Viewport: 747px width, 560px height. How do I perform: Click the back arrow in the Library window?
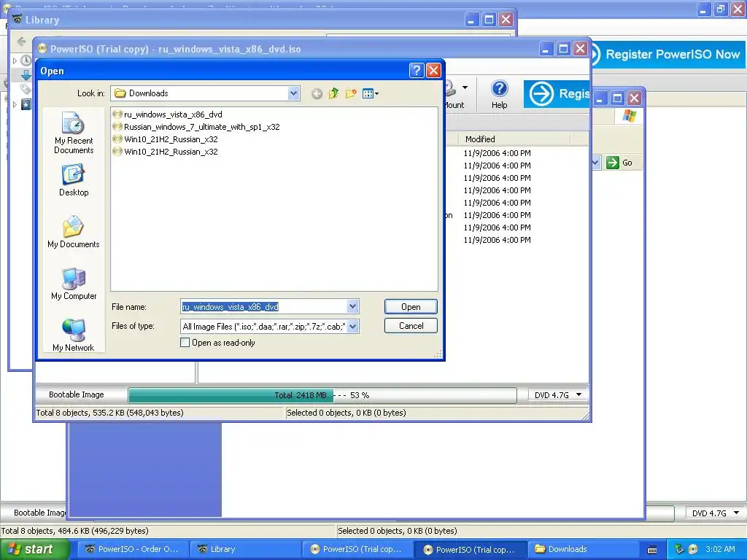click(21, 42)
